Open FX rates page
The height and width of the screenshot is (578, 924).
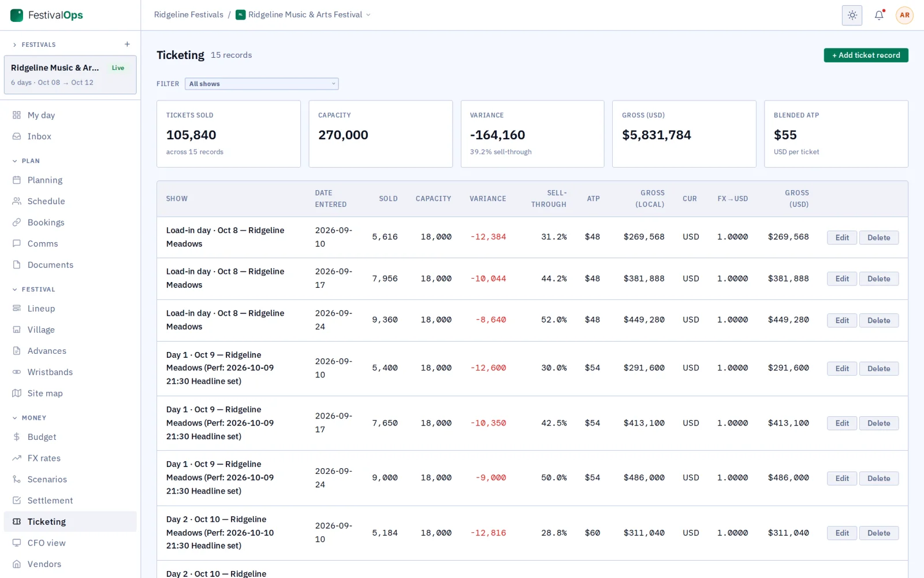point(70,458)
